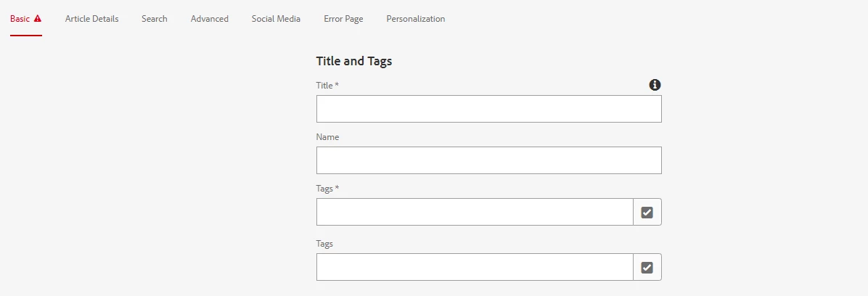
Task: Select the Social Media tab
Action: pos(276,19)
